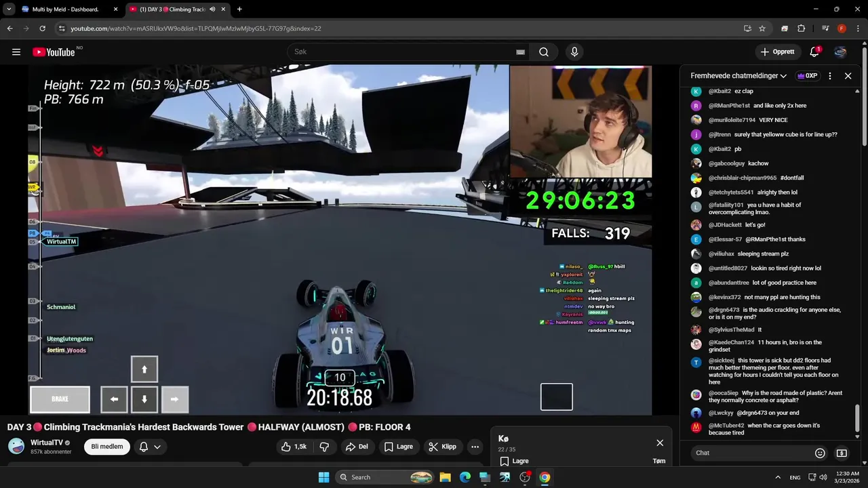Open the on-screen keyboard icon in search
Viewport: 868px width, 488px height.
520,52
